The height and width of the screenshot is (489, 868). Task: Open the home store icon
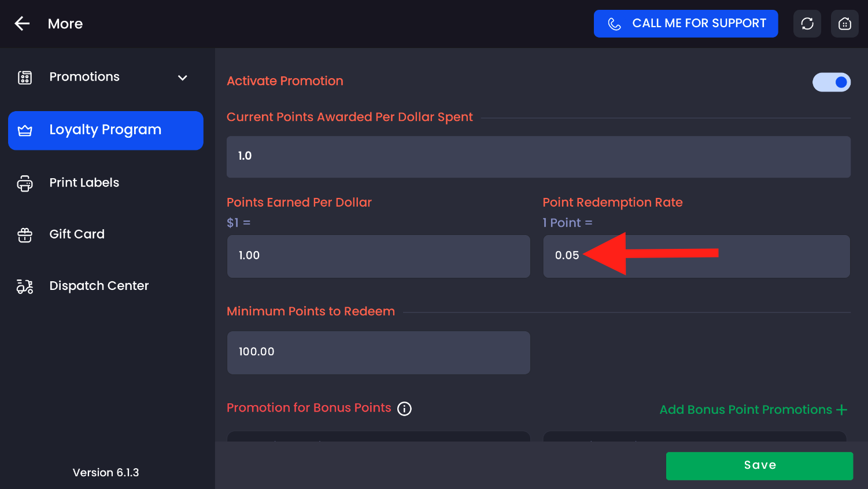point(844,24)
